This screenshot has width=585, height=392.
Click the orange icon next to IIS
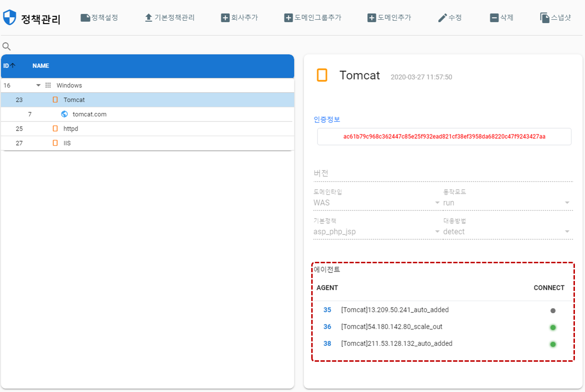click(55, 143)
